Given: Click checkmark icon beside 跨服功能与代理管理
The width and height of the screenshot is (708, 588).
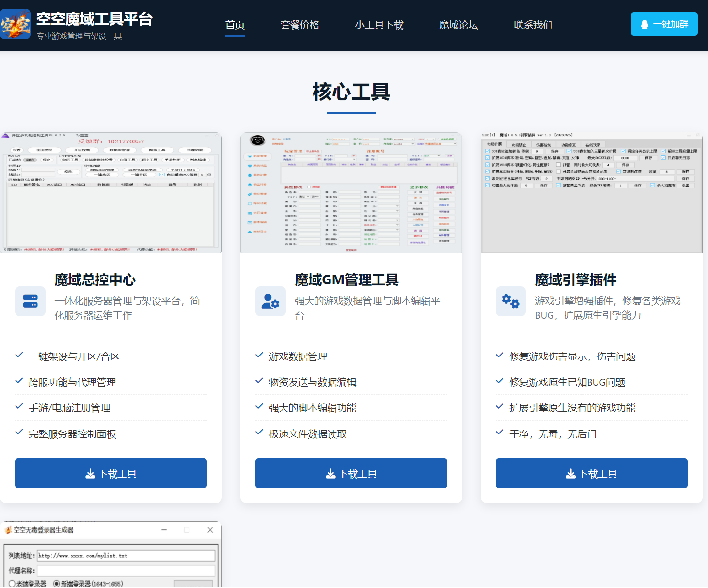Looking at the screenshot, I should pos(19,381).
